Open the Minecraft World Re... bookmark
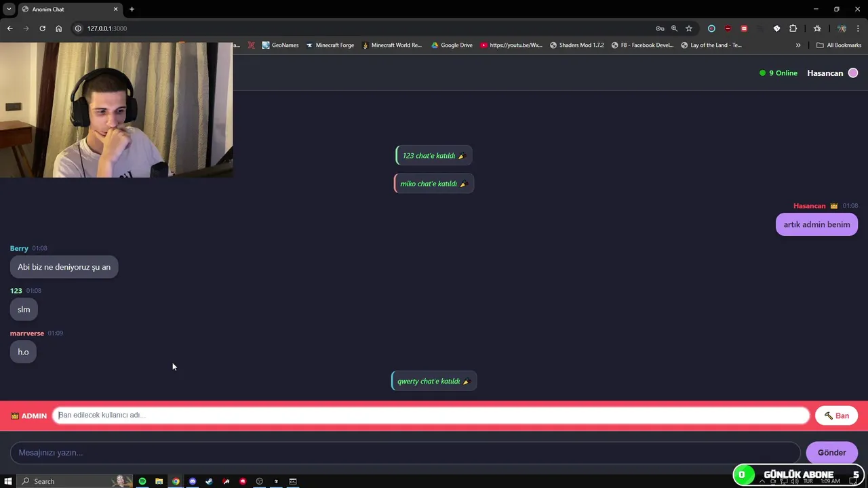Screen dimensions: 868x488 [392, 45]
